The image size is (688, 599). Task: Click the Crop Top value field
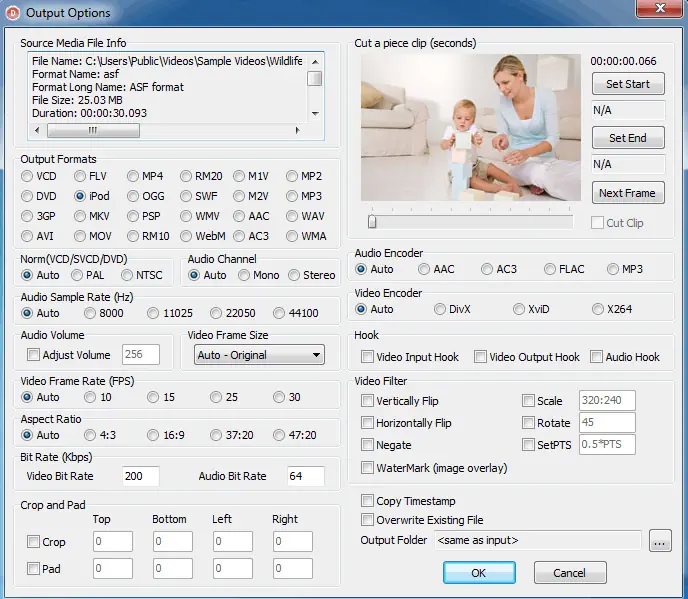[113, 542]
